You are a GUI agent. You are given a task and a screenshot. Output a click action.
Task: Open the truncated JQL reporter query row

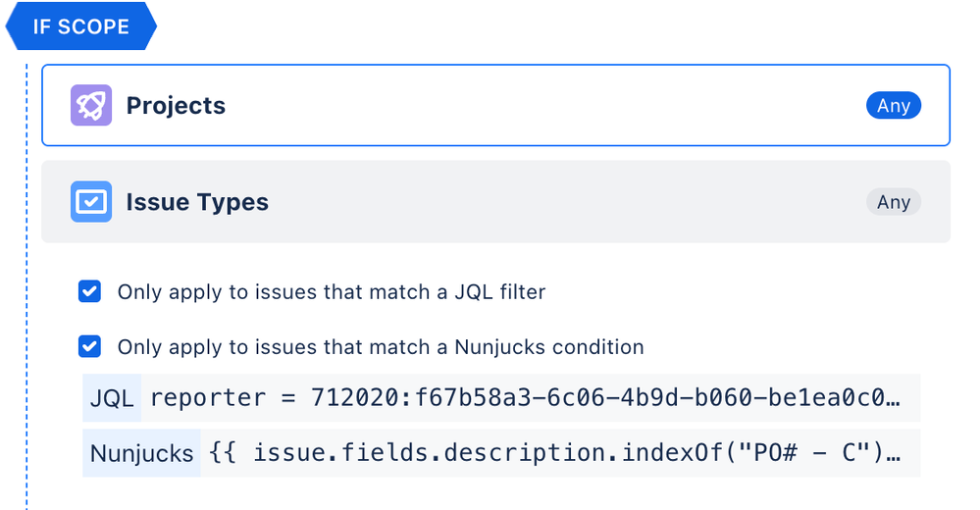tap(501, 398)
